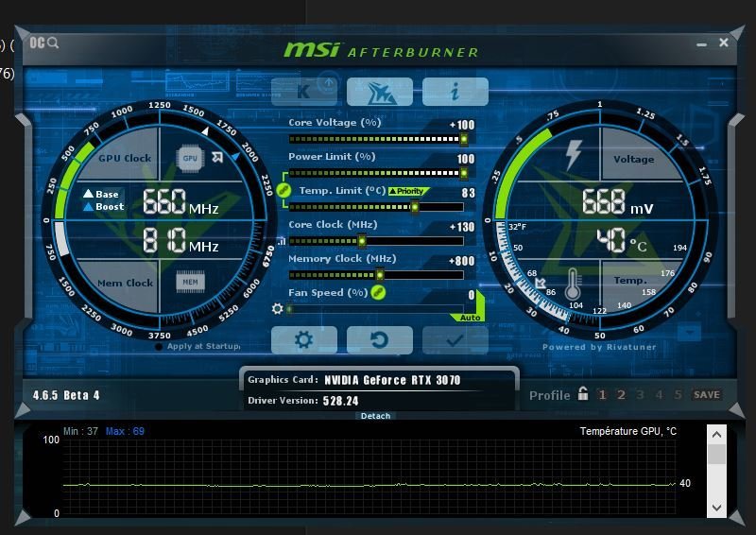Click the arrow icon near the thermometer
756x535 pixels.
tap(541, 283)
